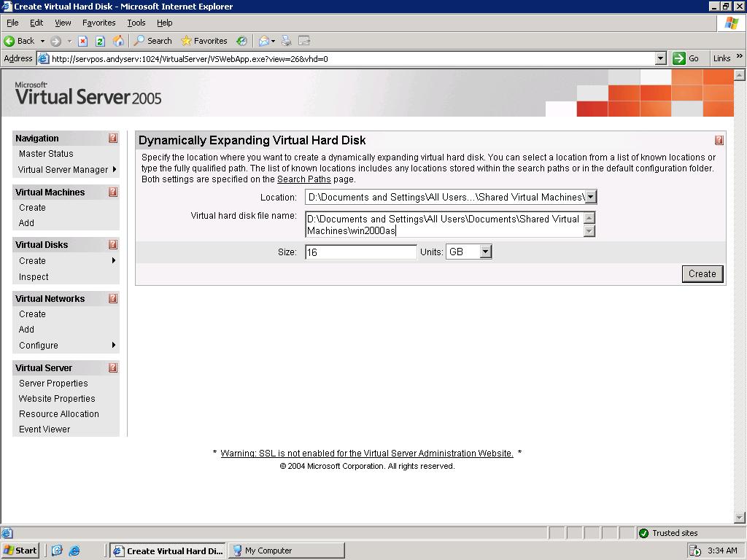Click the green Go arrow button
This screenshot has width=747, height=560.
click(x=679, y=58)
